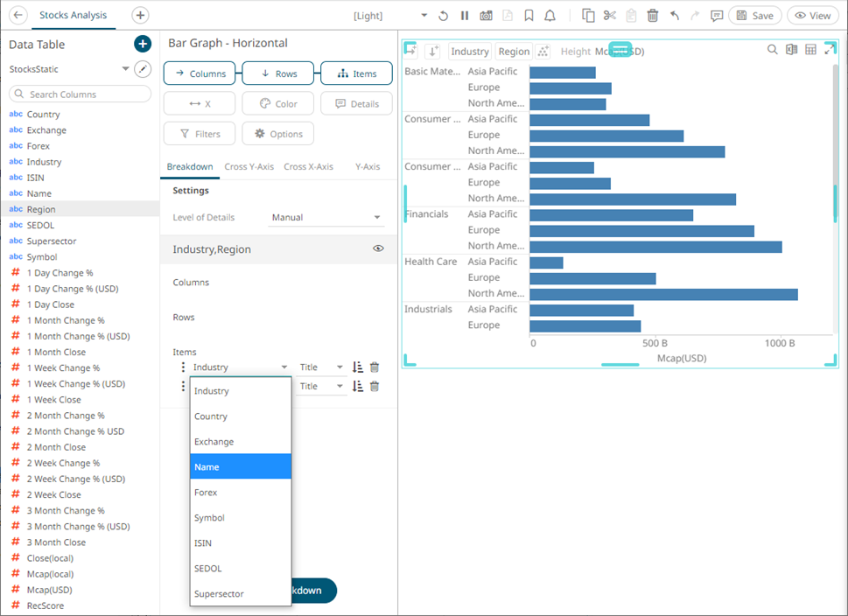Image resolution: width=848 pixels, height=616 pixels.
Task: Open the Title dropdown for Industry item
Action: [x=321, y=367]
